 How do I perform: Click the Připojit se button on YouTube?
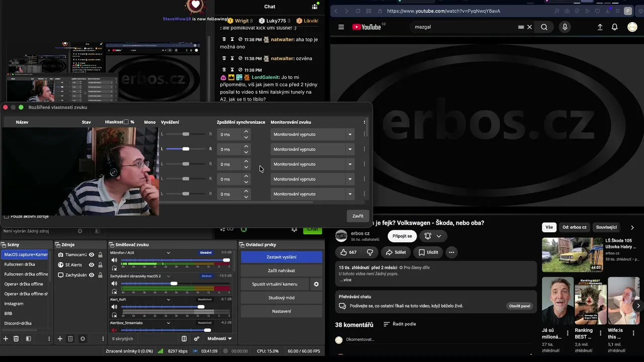(x=403, y=236)
